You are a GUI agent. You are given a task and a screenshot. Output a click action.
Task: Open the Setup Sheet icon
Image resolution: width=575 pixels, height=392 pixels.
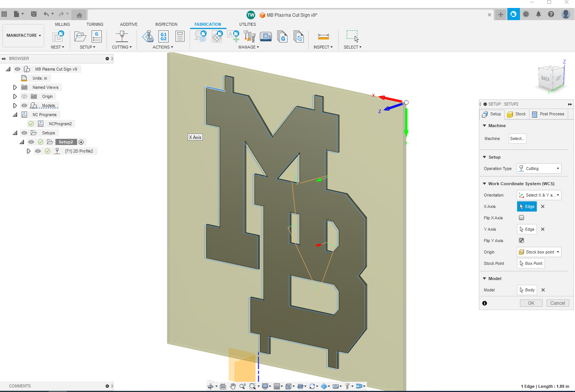tap(180, 36)
